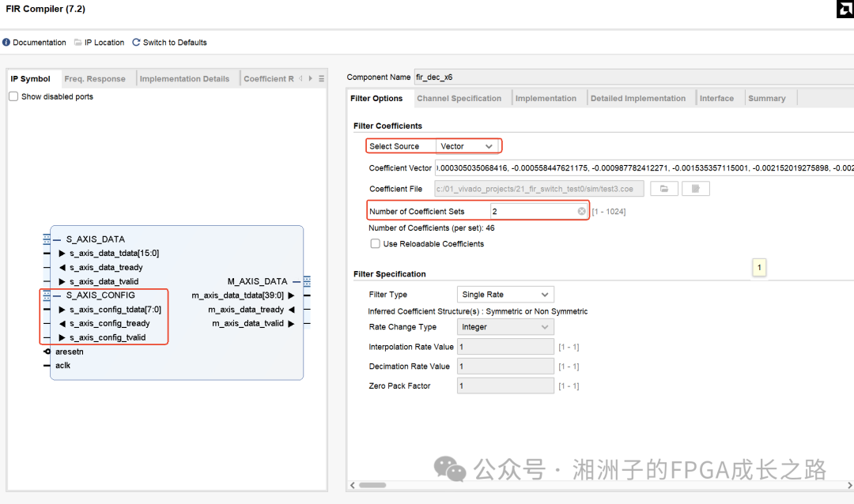Image resolution: width=854 pixels, height=504 pixels.
Task: Click the scrollbar right arrow
Action: coord(849,485)
